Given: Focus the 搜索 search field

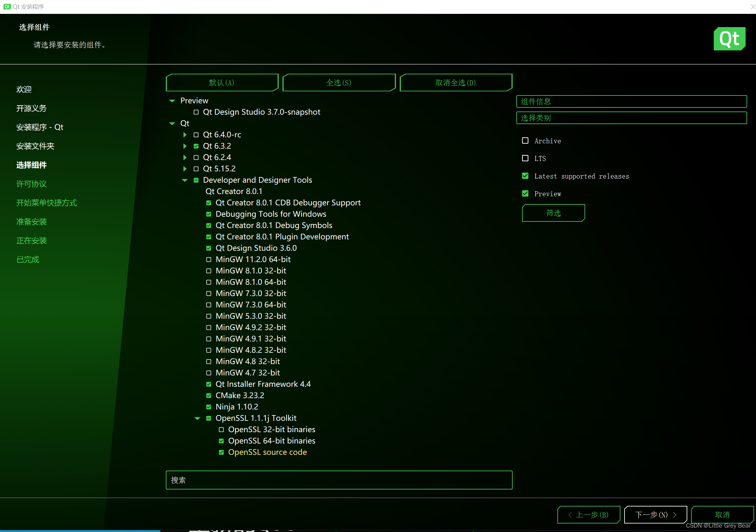Looking at the screenshot, I should tap(339, 480).
